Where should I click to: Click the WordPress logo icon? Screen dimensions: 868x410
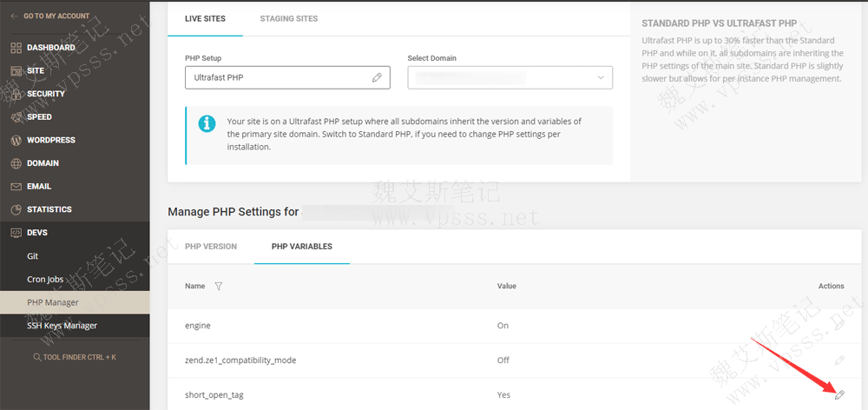(16, 140)
